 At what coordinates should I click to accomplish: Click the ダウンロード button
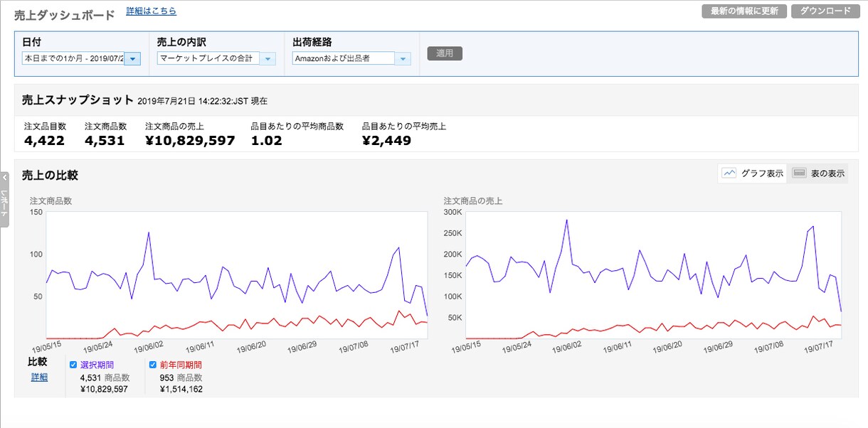point(825,11)
